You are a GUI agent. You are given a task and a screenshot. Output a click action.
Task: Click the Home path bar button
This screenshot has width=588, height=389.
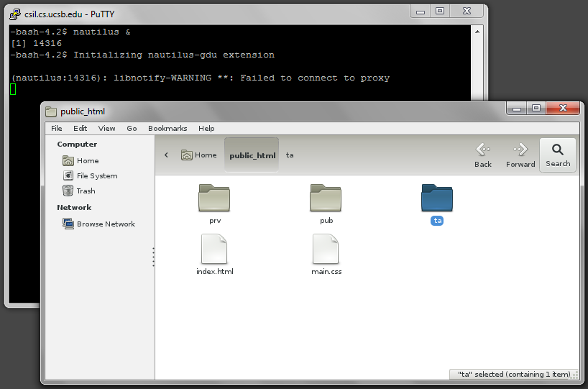coord(198,155)
